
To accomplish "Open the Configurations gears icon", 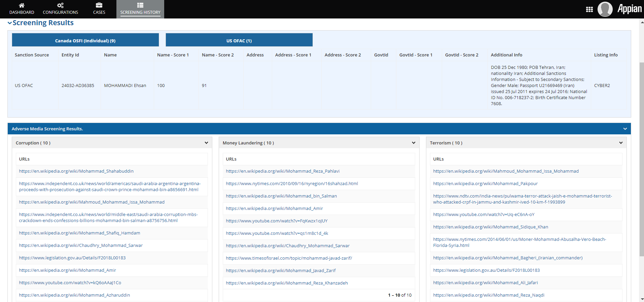I will pyautogui.click(x=60, y=5).
